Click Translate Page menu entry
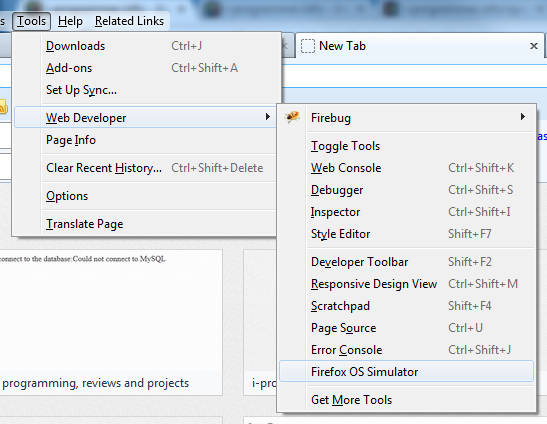 click(x=146, y=224)
